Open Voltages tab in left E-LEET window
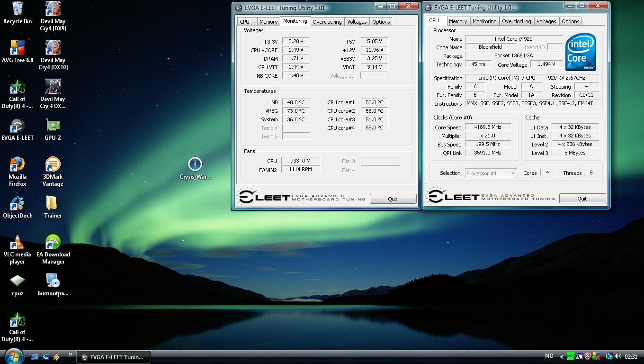 (357, 22)
